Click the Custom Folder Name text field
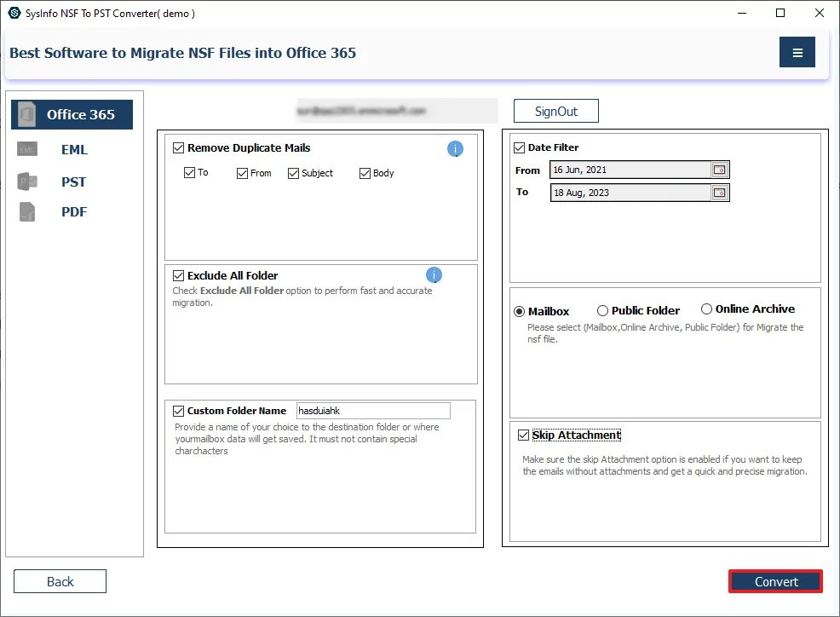Image resolution: width=840 pixels, height=617 pixels. (x=373, y=411)
